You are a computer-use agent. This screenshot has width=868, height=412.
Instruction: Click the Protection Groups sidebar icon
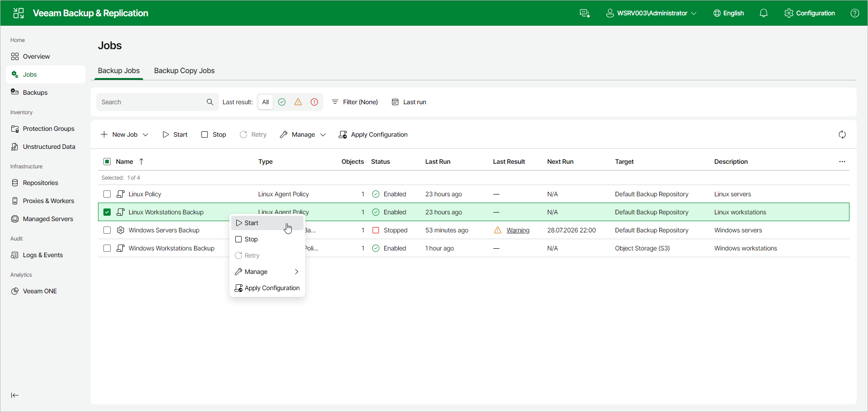(x=15, y=129)
